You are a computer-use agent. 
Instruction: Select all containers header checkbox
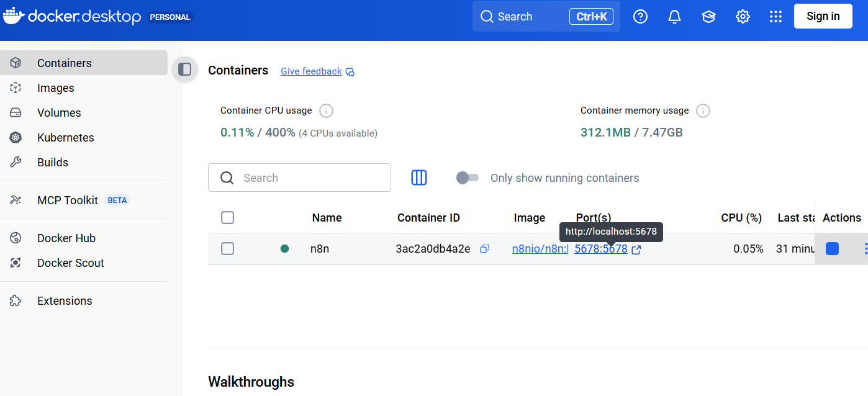228,218
